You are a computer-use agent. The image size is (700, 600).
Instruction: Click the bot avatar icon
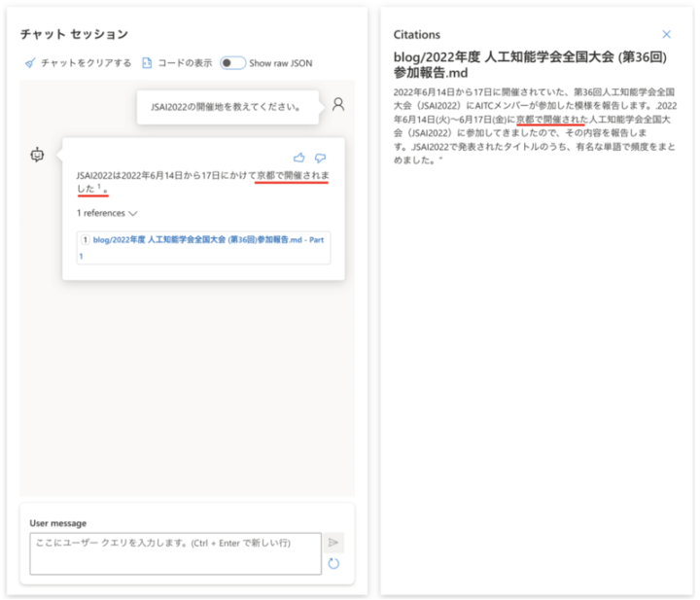37,154
